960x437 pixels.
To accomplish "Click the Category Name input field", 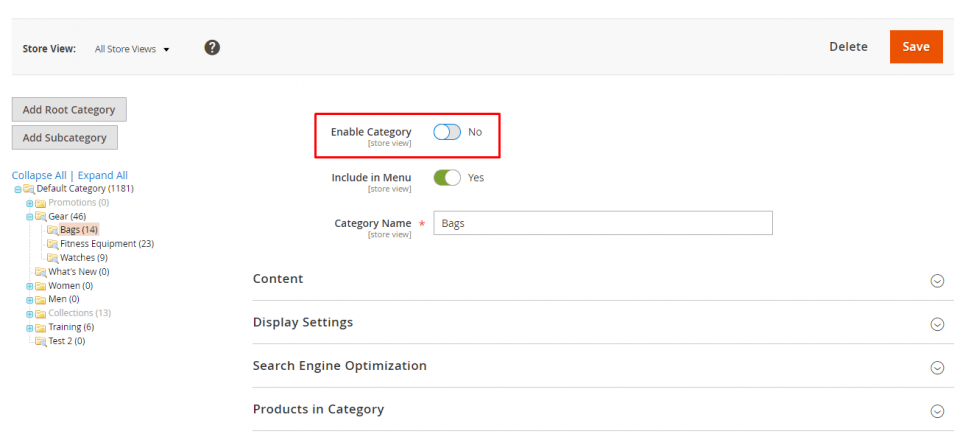I will [x=602, y=223].
